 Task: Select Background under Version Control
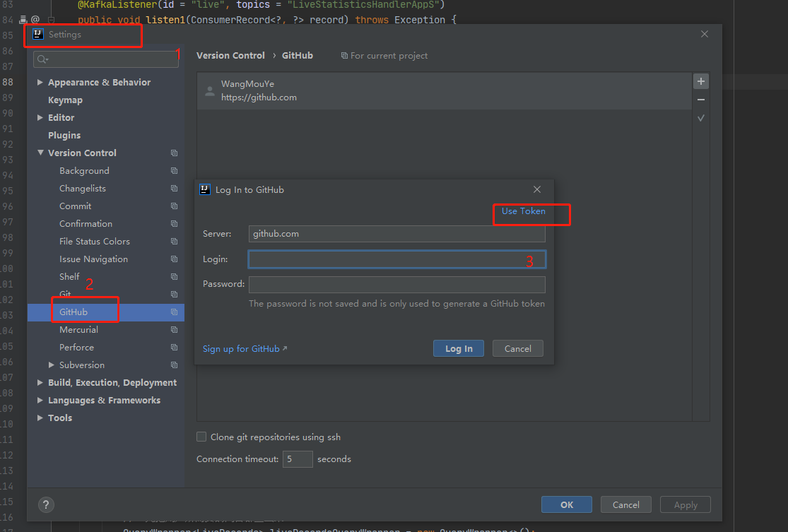coord(84,171)
